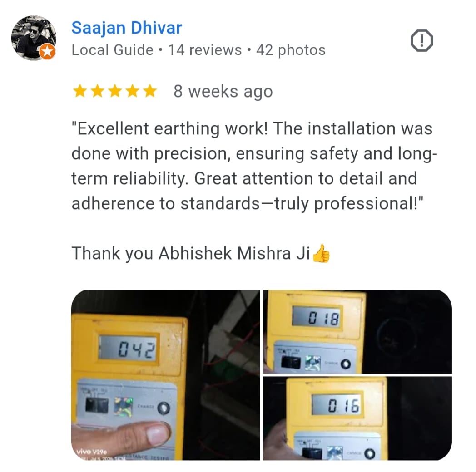This screenshot has width=476, height=472.
Task: Select the first gold rating star
Action: tap(80, 91)
